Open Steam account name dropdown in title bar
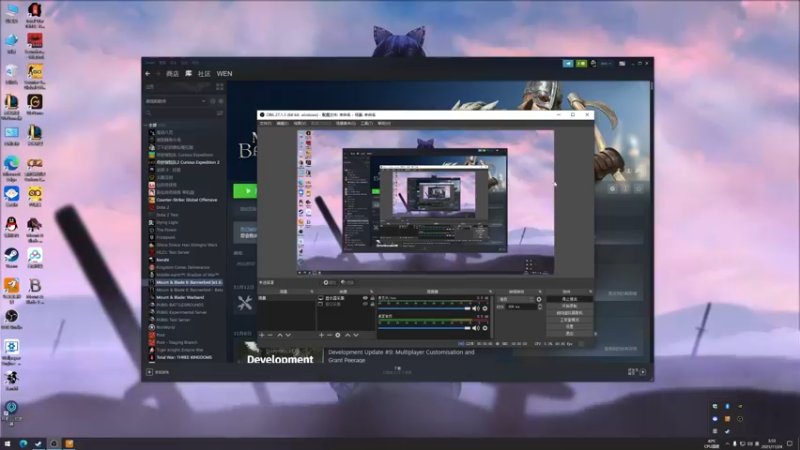 click(x=606, y=64)
